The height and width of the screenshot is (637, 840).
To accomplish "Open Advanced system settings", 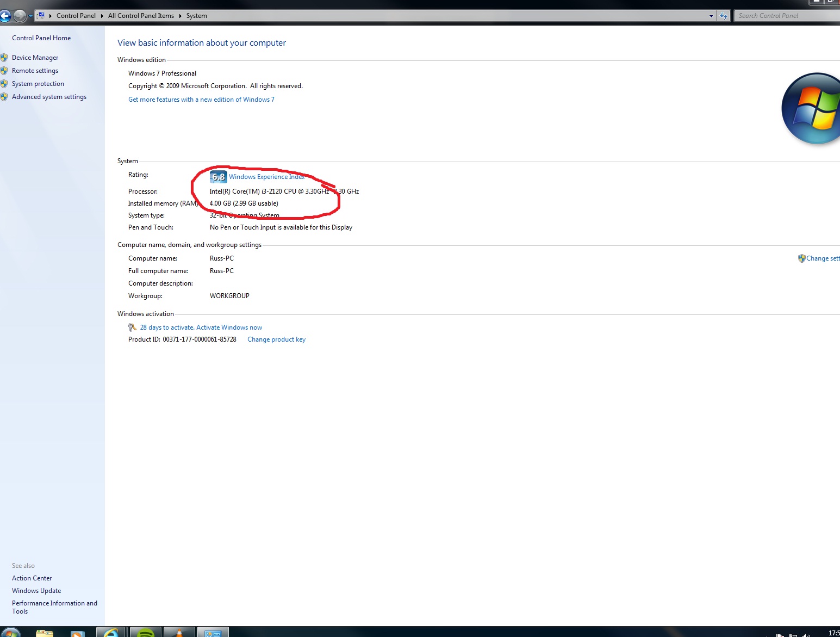I will (49, 97).
